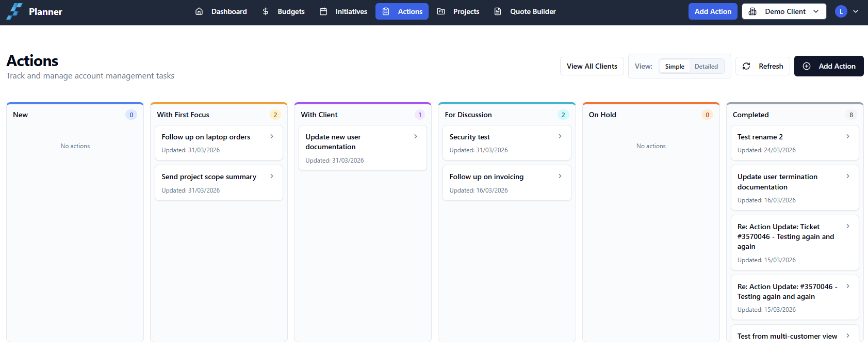Open the Update new user documentation card
This screenshot has height=350, width=868.
[363, 148]
